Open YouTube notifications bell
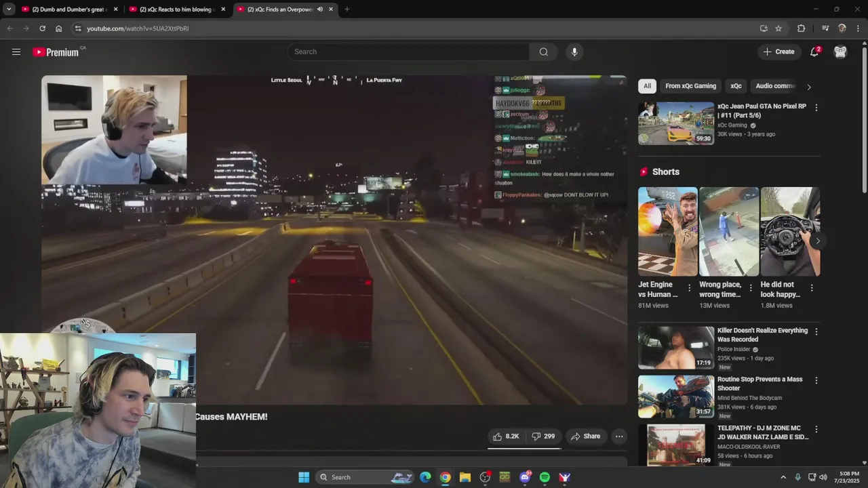The width and height of the screenshot is (868, 488). tap(814, 52)
